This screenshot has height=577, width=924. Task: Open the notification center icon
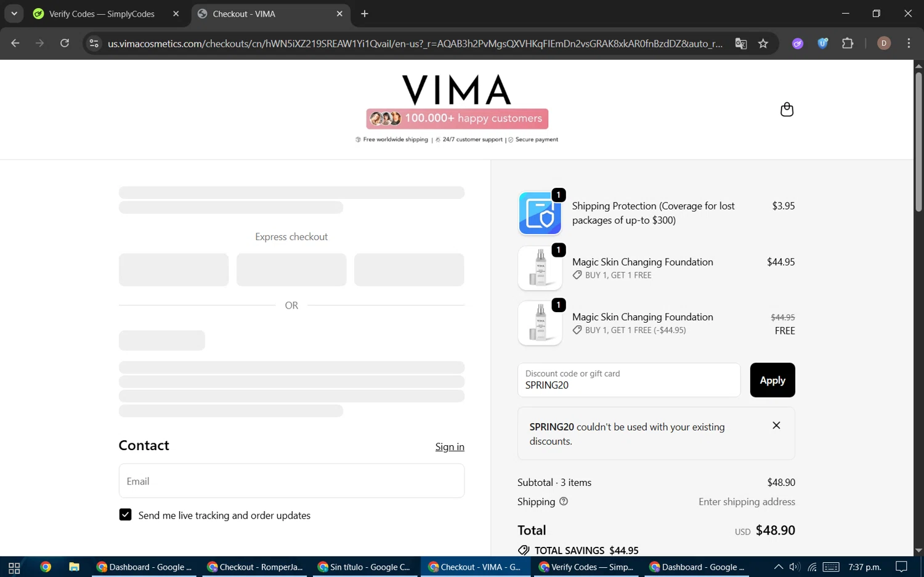tap(901, 567)
